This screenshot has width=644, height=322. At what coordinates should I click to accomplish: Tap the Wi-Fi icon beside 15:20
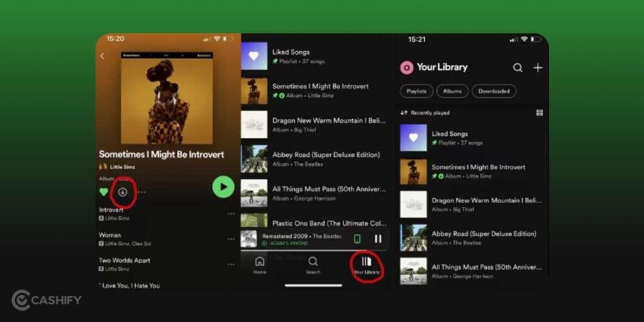[217, 38]
